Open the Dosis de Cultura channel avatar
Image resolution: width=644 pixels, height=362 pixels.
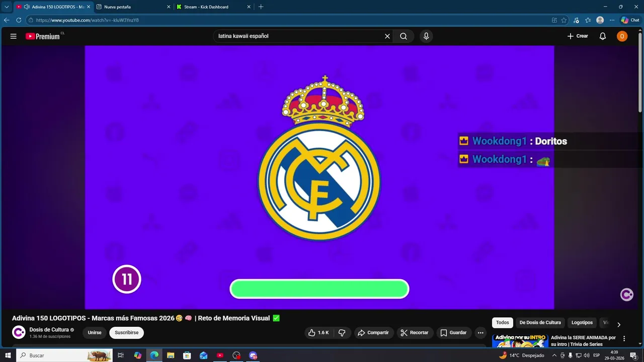19,332
